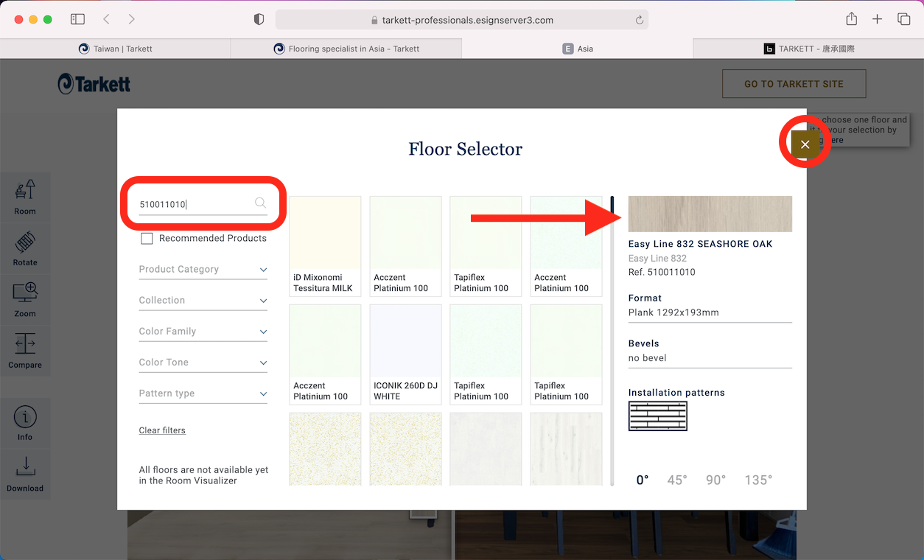Screen dimensions: 924x560
Task: Switch to Flooring specialist in Asia tab
Action: point(346,49)
